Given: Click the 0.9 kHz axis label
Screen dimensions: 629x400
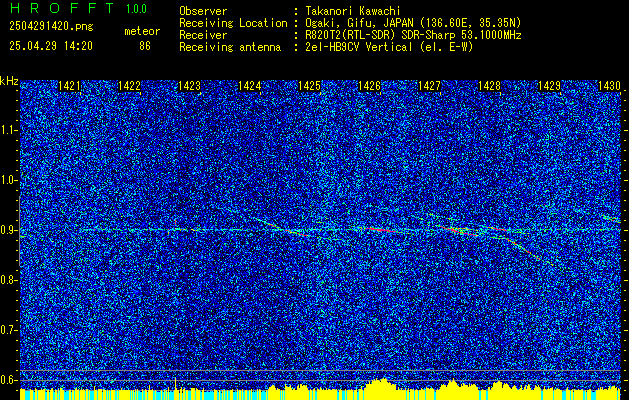Looking at the screenshot, I should coord(8,230).
